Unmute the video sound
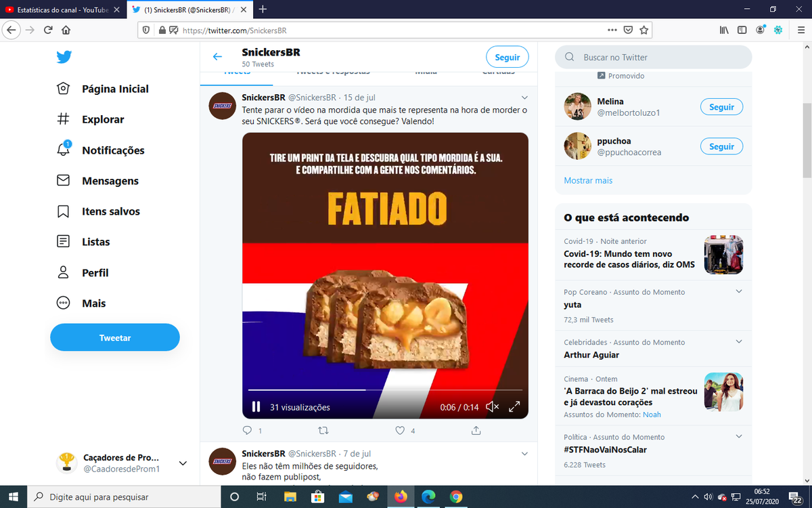The image size is (812, 508). pyautogui.click(x=493, y=407)
